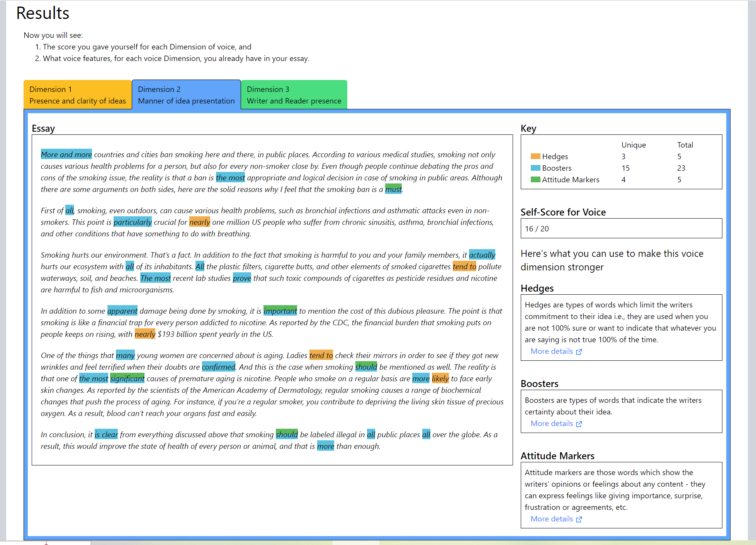Click green highlighted word 'significant'
The image size is (756, 545).
point(127,379)
